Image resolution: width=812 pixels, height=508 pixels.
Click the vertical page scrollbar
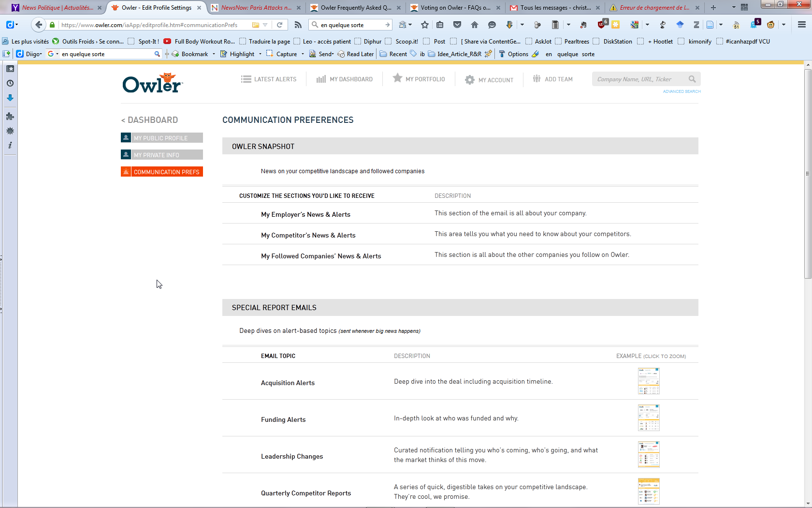(x=808, y=174)
